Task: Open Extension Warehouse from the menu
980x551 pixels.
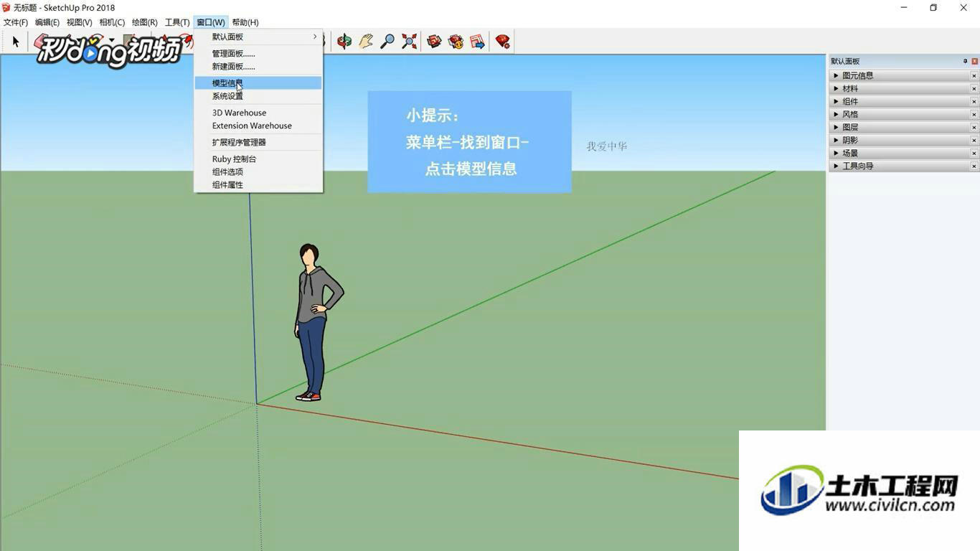Action: (x=258, y=126)
